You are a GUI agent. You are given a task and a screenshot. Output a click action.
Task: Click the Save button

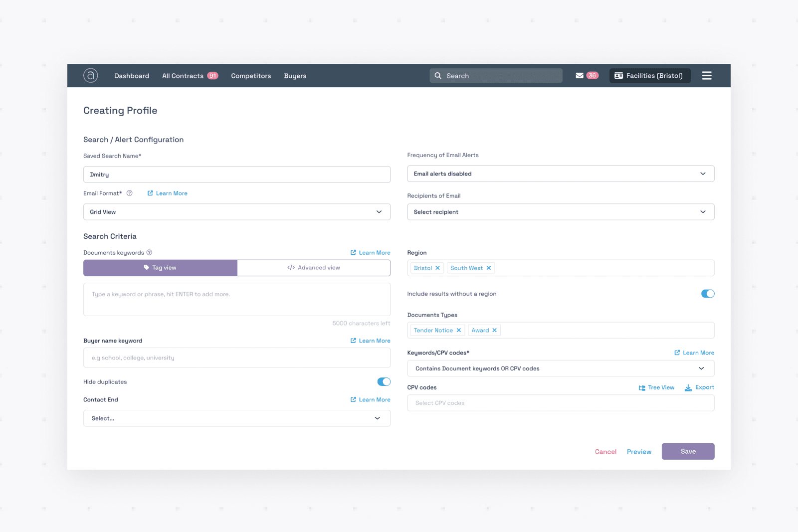tap(688, 451)
